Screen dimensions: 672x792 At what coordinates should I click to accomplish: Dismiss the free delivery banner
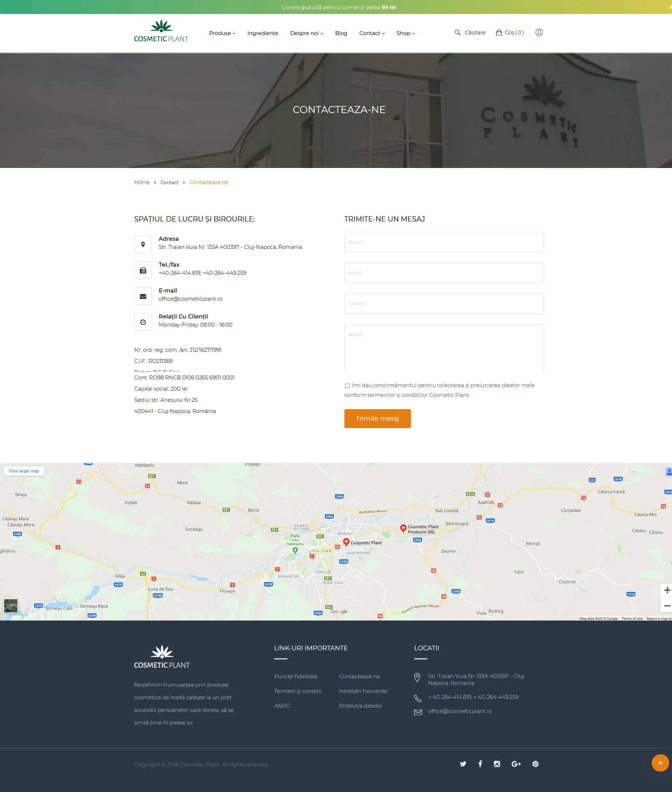tap(670, 7)
